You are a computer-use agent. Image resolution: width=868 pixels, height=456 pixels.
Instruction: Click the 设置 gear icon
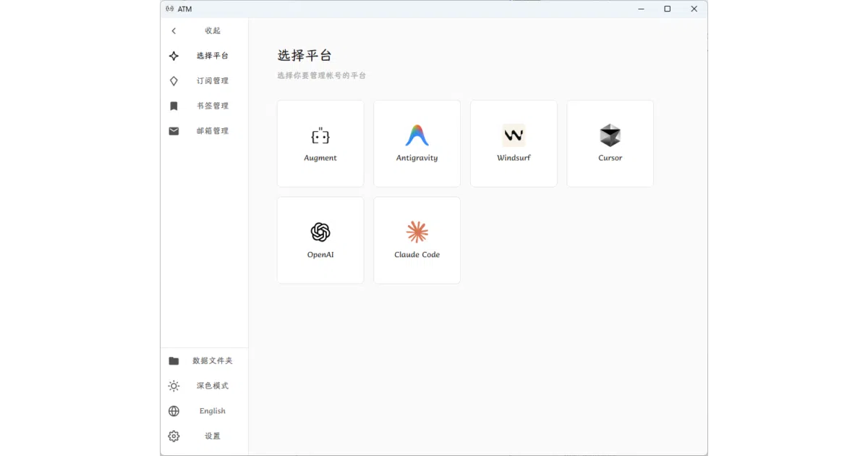click(174, 436)
